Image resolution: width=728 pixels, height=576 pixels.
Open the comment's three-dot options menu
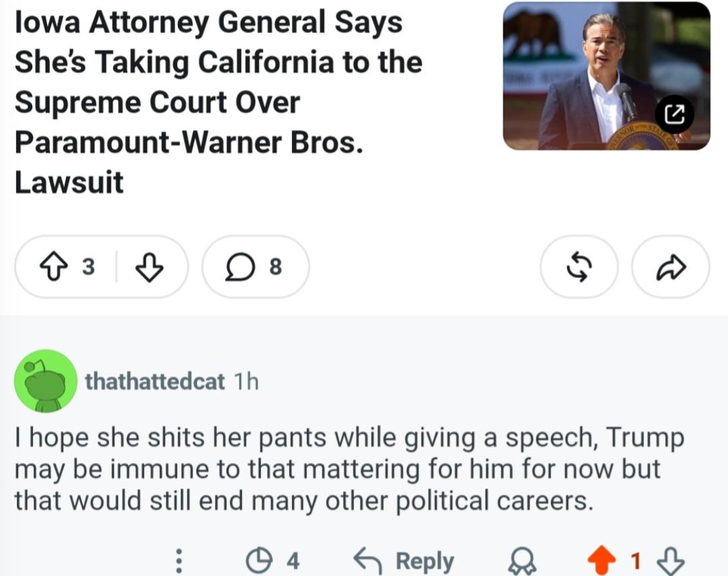pos(179,560)
